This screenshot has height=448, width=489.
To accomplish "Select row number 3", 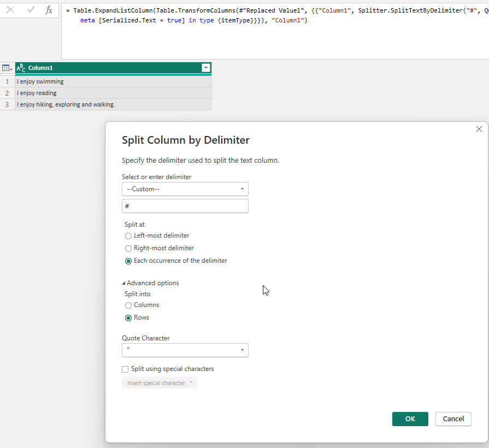I will pyautogui.click(x=7, y=104).
